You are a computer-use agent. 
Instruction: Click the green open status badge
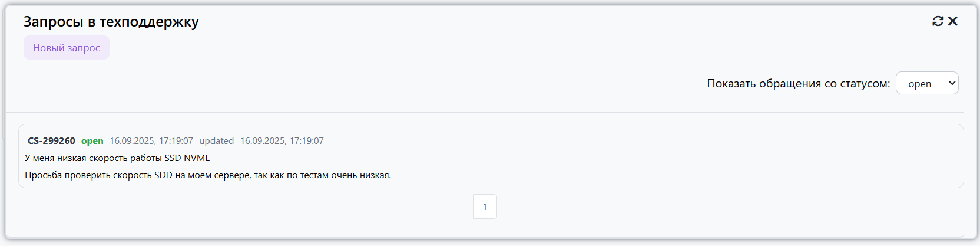(x=92, y=141)
